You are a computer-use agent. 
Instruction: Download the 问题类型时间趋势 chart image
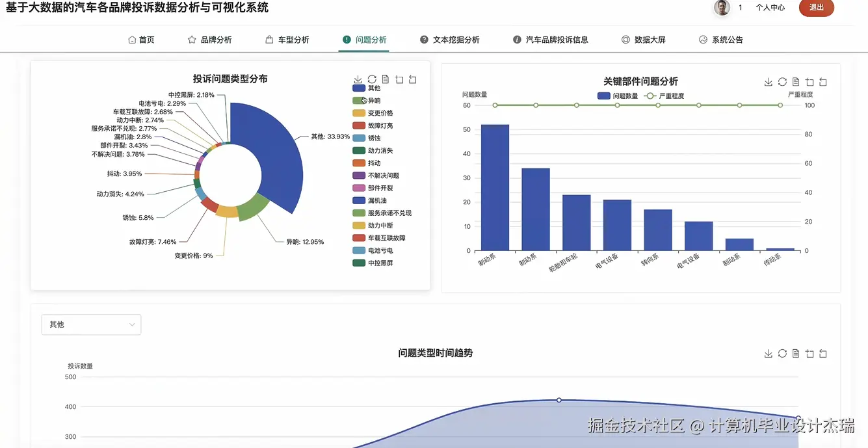pos(769,354)
